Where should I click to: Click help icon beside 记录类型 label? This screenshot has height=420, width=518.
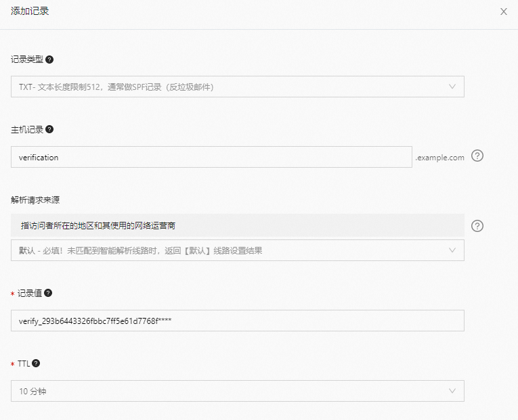tap(49, 60)
